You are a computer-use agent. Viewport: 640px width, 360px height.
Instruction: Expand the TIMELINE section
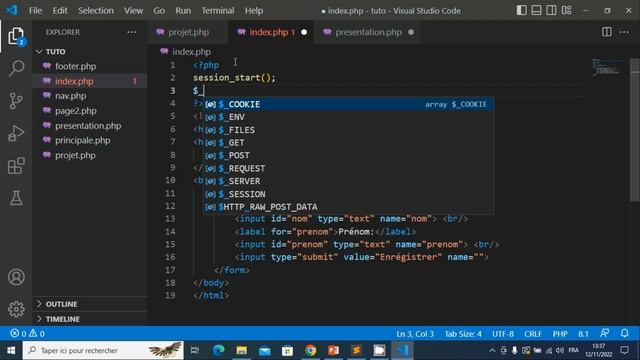click(x=90, y=319)
